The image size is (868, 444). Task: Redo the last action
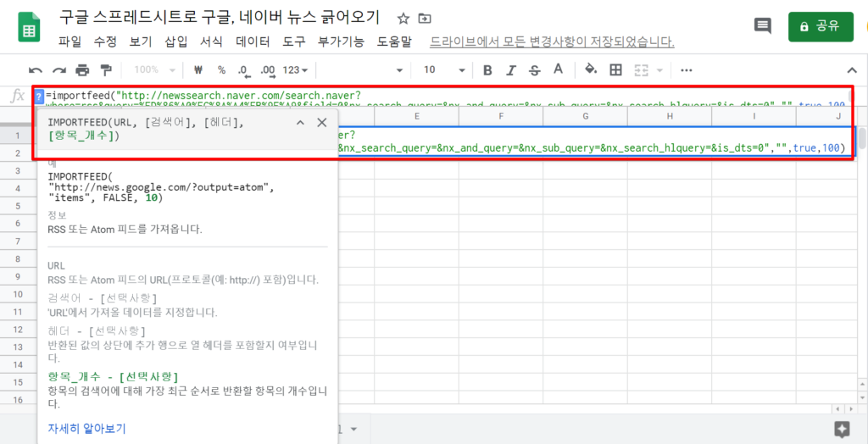tap(58, 70)
